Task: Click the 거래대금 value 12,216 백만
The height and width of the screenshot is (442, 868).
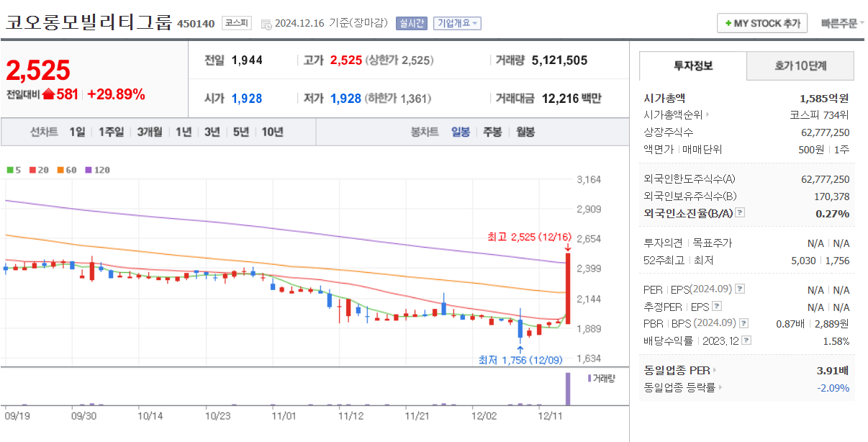Action: coord(571,99)
